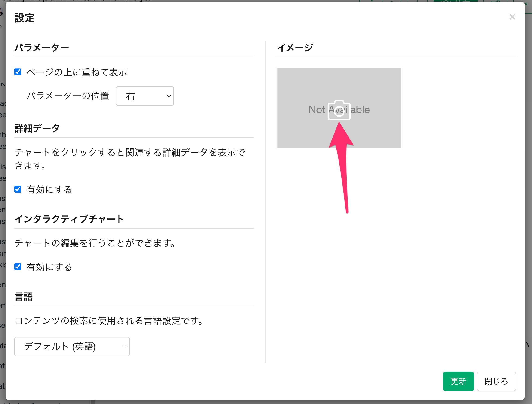Open the language dropdown デフォルト (英語)
Image resolution: width=532 pixels, height=404 pixels.
[72, 346]
